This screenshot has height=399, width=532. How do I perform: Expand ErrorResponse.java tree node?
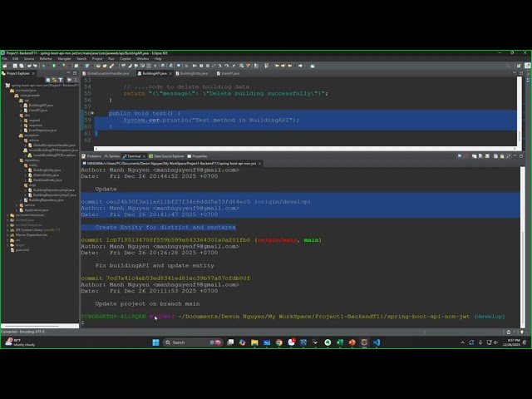[x=21, y=131]
